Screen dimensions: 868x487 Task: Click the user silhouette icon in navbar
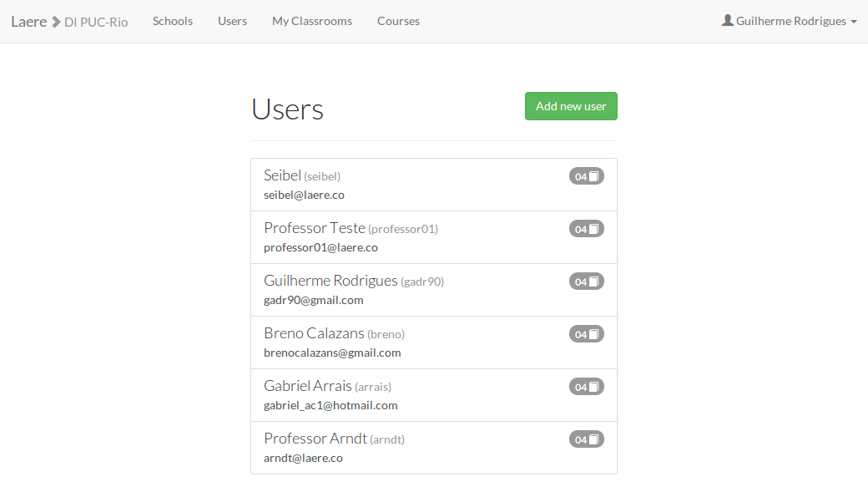[728, 21]
